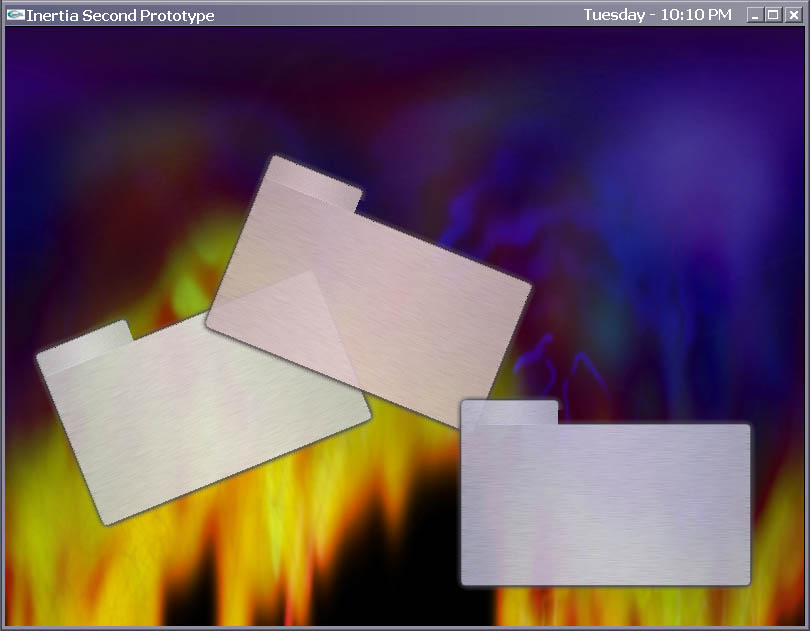
Task: Click the Inertia app icon in title bar
Action: [x=15, y=15]
